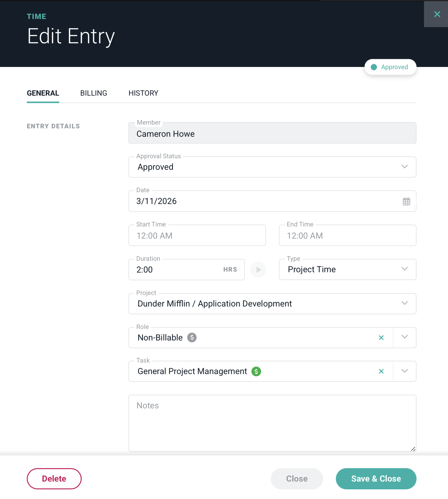The height and width of the screenshot is (499, 448).
Task: Start the timer play button
Action: [258, 270]
